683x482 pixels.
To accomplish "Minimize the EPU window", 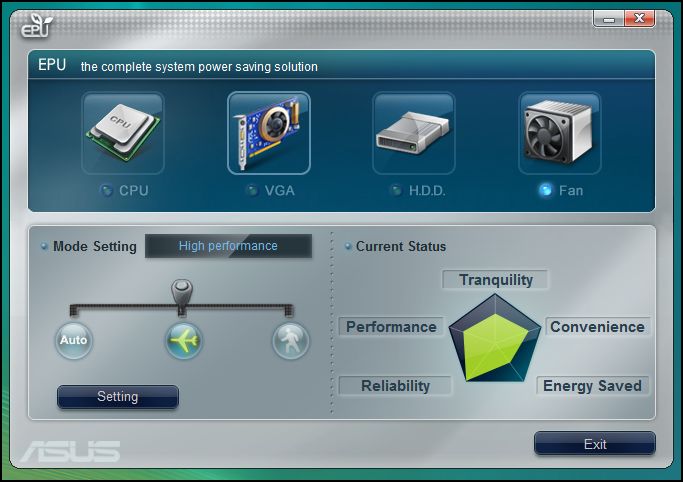I will [609, 19].
